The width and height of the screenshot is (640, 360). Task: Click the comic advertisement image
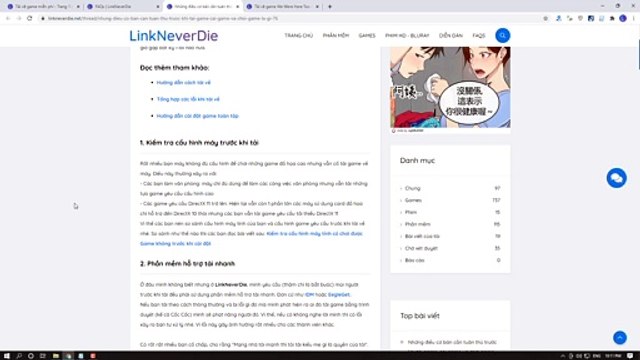(x=450, y=87)
